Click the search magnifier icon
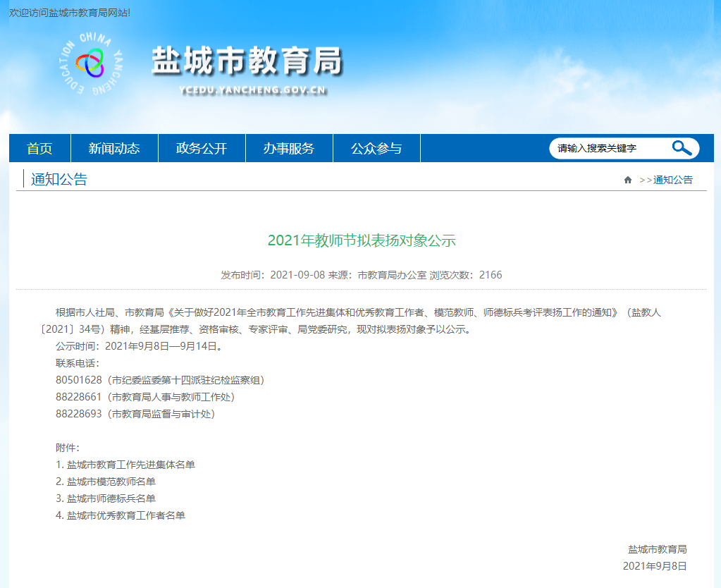Viewport: 721px width, 588px height. (x=682, y=148)
